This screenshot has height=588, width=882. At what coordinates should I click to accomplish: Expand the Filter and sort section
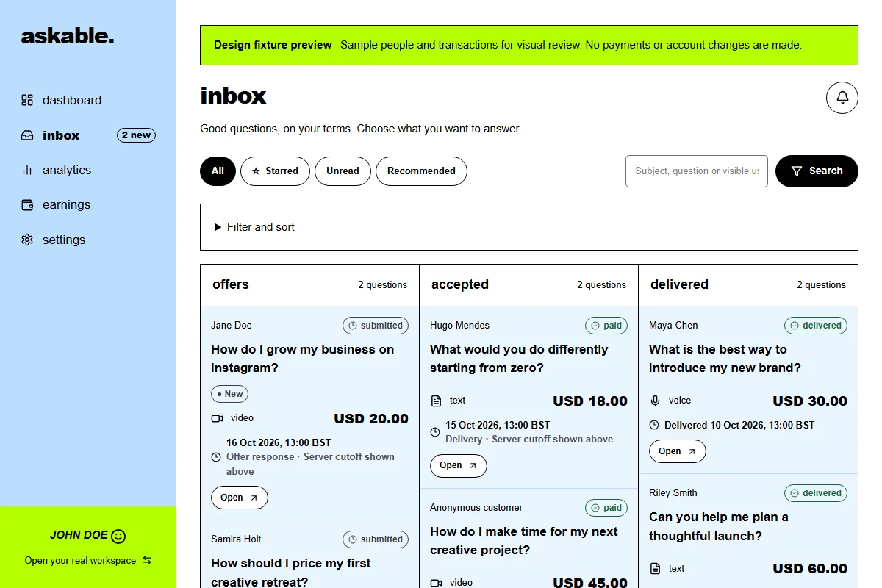[x=528, y=227]
